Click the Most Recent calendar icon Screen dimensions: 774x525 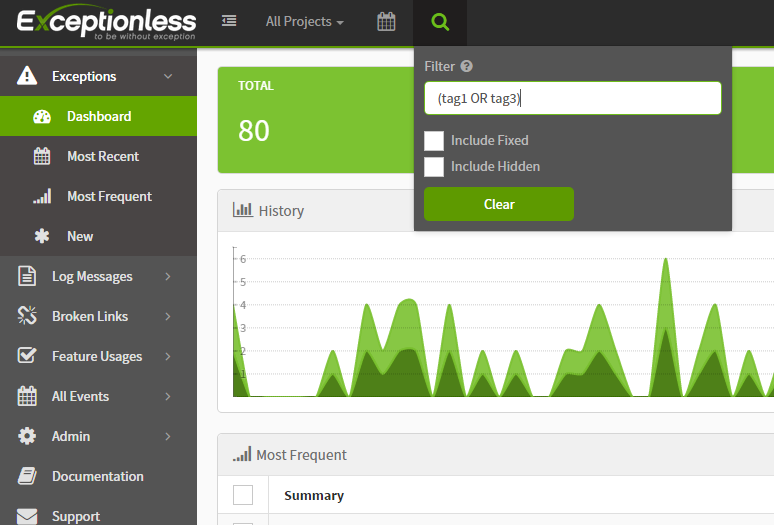click(42, 156)
